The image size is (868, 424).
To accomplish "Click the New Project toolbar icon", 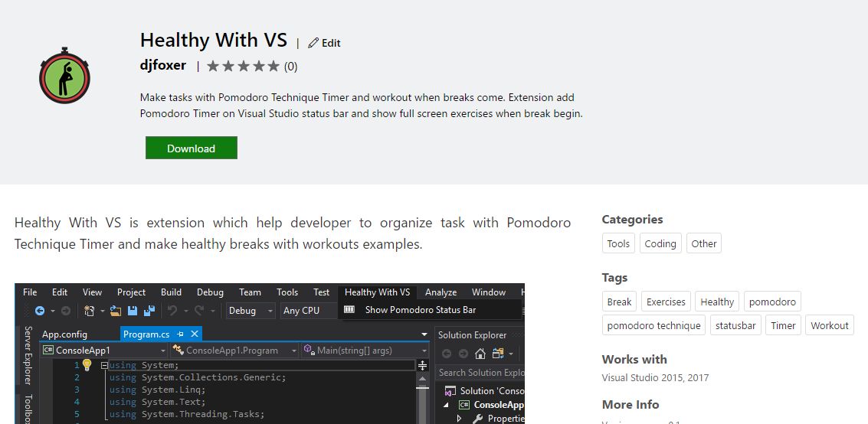I will point(89,311).
